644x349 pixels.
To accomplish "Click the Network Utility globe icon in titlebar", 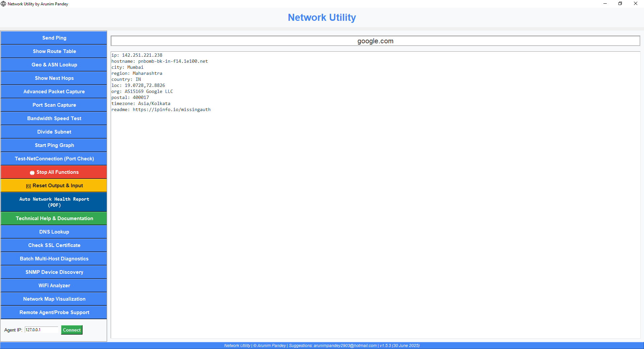I will tap(3, 4).
